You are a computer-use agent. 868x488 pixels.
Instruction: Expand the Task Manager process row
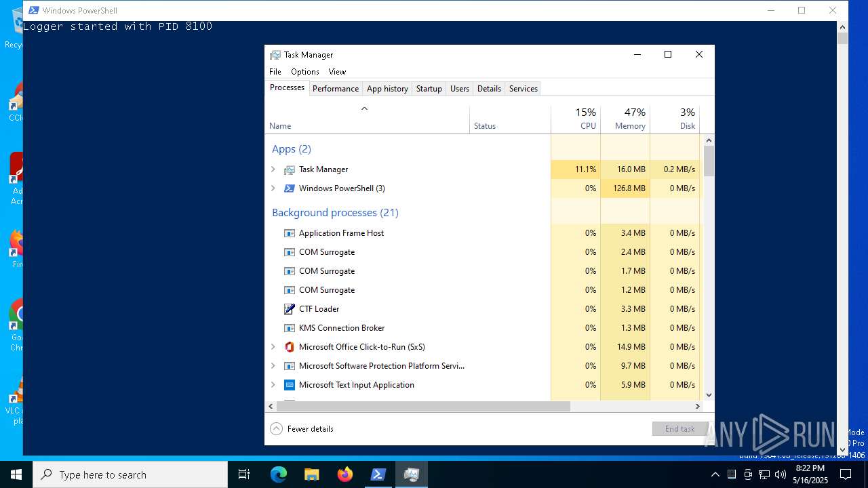pyautogui.click(x=273, y=169)
